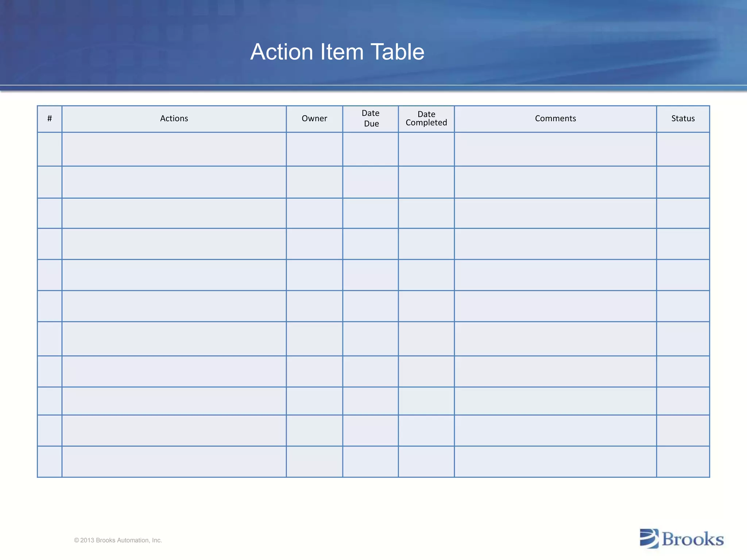Click the 'Action Item Table' slide title
Screen dimensions: 747x560
[x=337, y=52]
